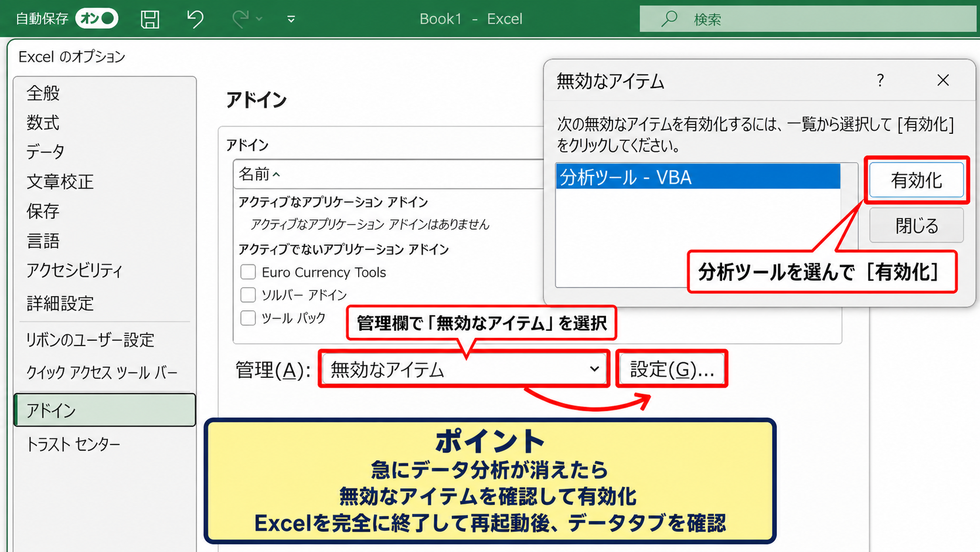Image resolution: width=980 pixels, height=552 pixels.
Task: Select the 文章校正 options category
Action: 60,181
